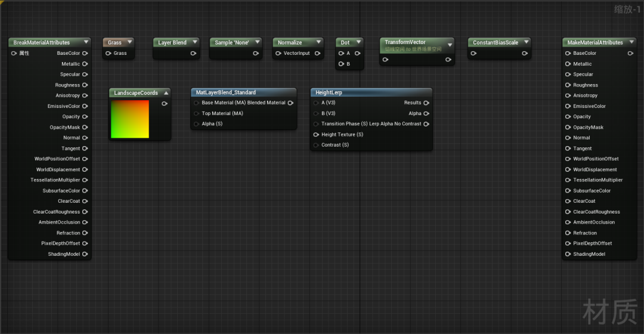Click HeightLerp Lerp Alpha No Contrast pin
The image size is (644, 334).
coord(426,123)
